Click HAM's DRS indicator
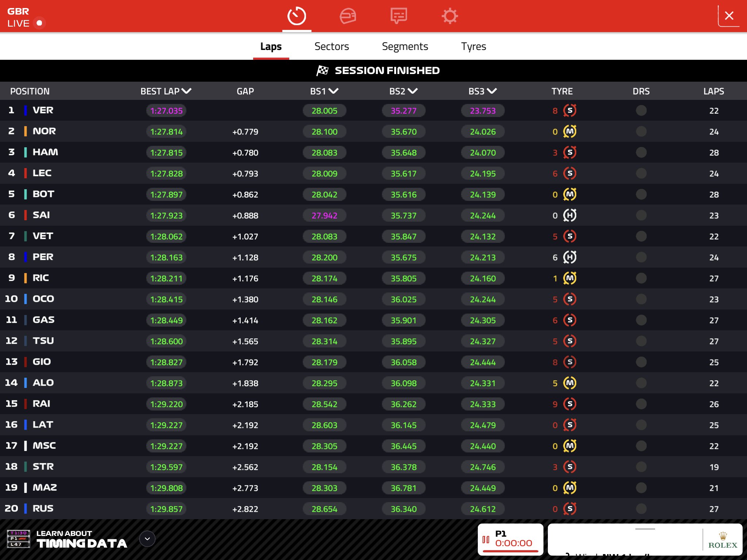Screen dimensions: 747x560 click(641, 152)
